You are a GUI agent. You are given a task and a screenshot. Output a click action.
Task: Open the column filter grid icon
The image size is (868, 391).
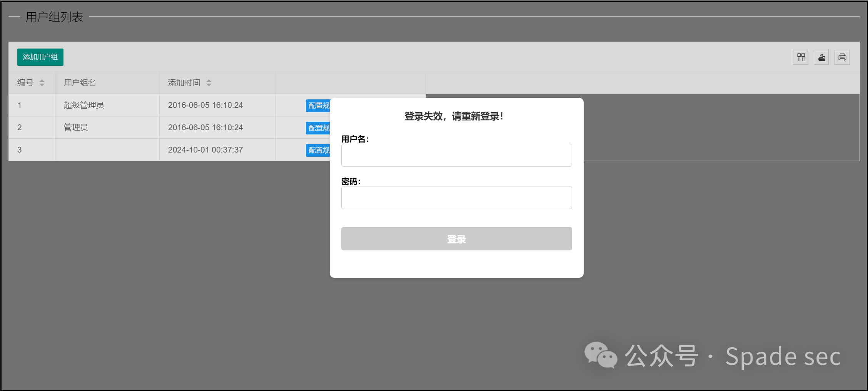(x=801, y=57)
